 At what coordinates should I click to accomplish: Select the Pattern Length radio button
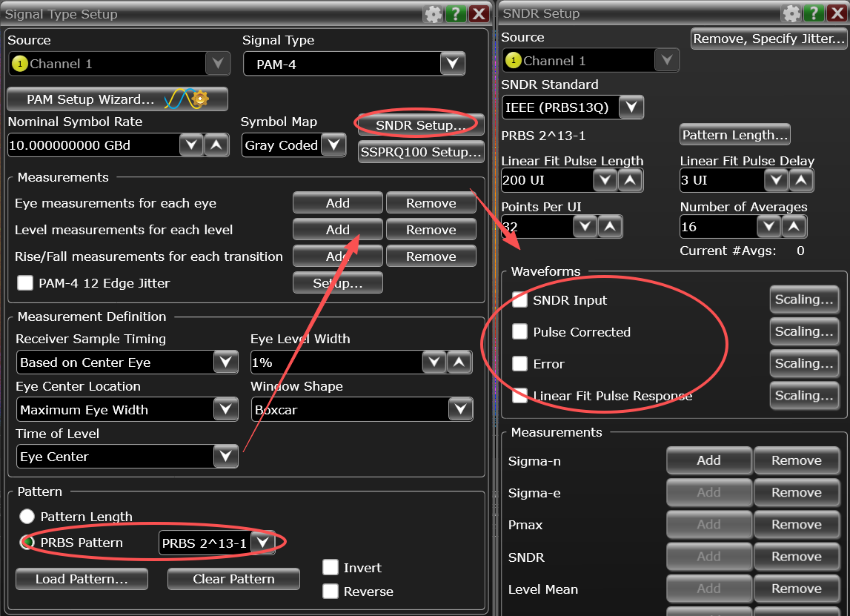click(27, 516)
